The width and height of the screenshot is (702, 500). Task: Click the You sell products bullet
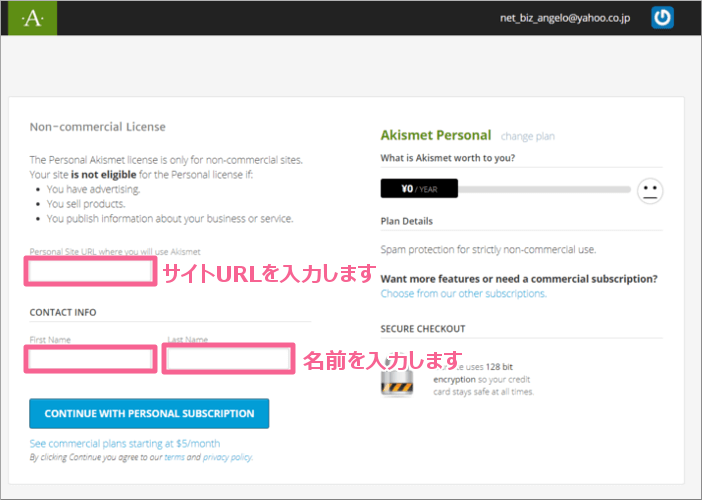point(86,204)
